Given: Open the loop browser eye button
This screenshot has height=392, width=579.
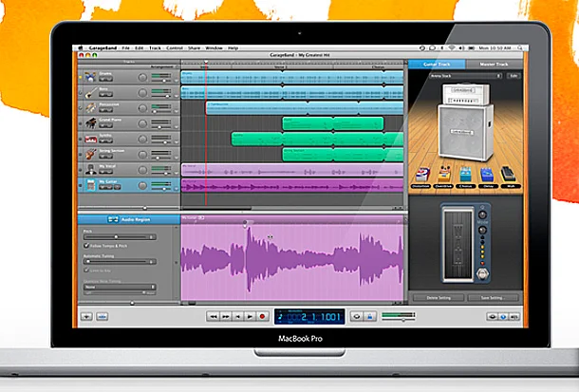Looking at the screenshot, I should [492, 317].
